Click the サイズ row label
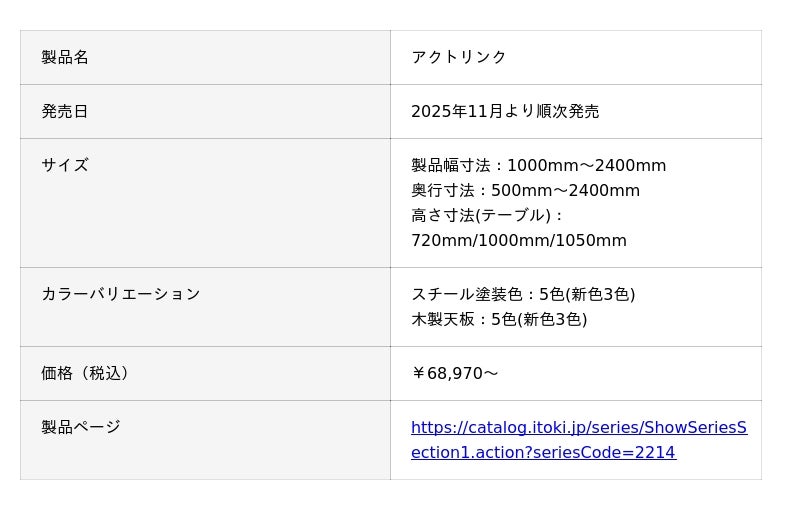Image resolution: width=800 pixels, height=510 pixels. click(x=65, y=166)
